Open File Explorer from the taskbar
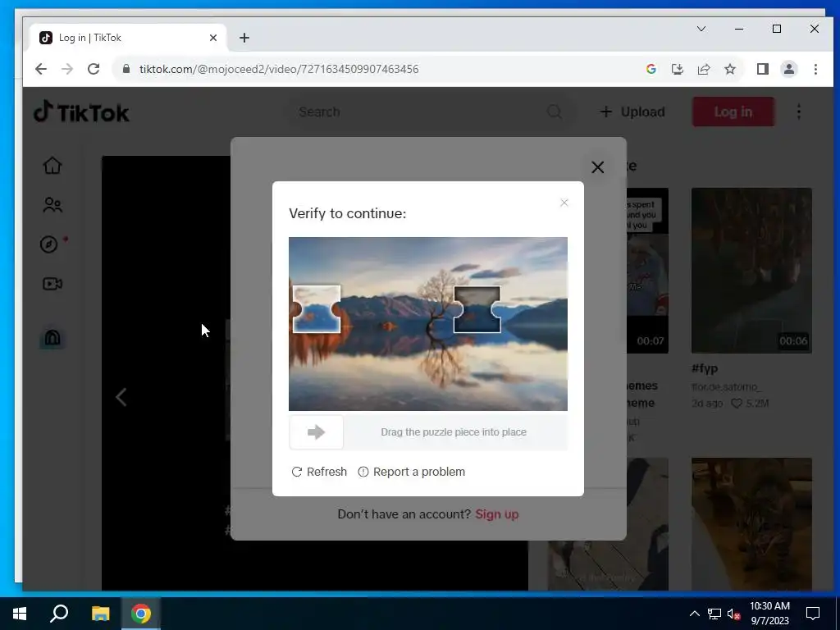The image size is (840, 630). [x=100, y=614]
